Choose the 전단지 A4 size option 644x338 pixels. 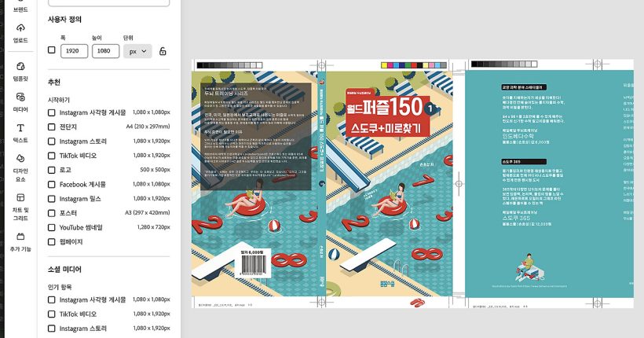[52, 126]
